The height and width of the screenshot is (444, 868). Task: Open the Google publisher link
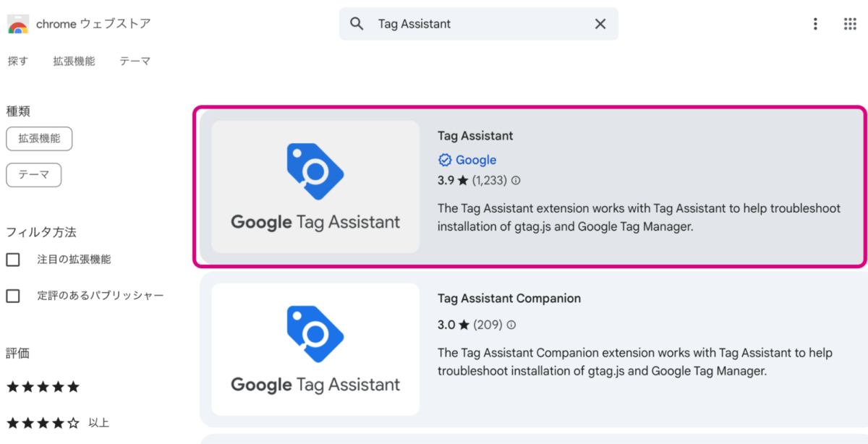point(476,160)
